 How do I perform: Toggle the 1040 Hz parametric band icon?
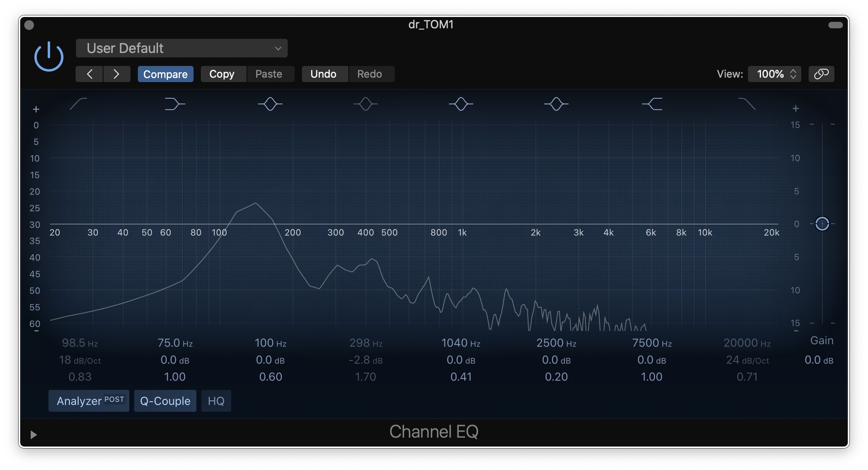click(461, 104)
